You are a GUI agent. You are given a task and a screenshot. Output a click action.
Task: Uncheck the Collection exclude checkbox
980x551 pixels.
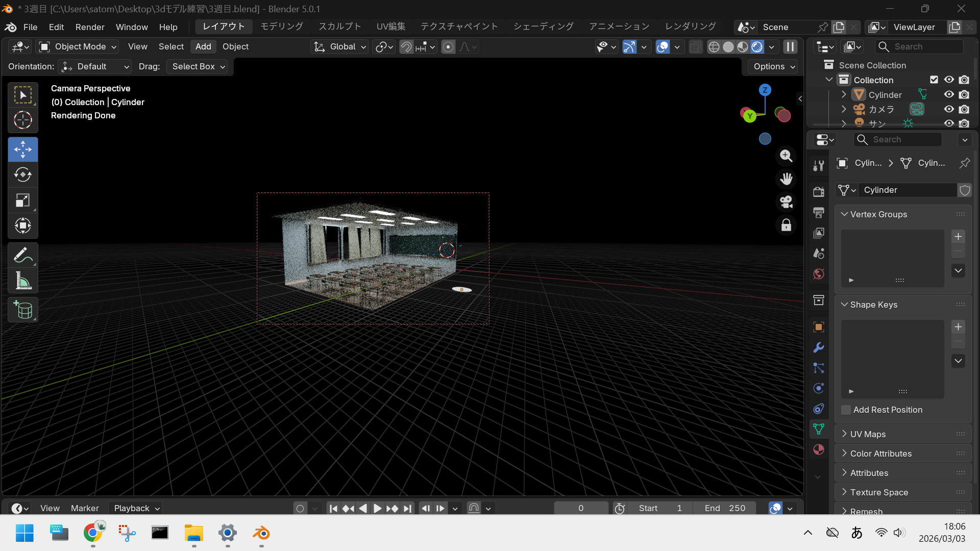(934, 80)
